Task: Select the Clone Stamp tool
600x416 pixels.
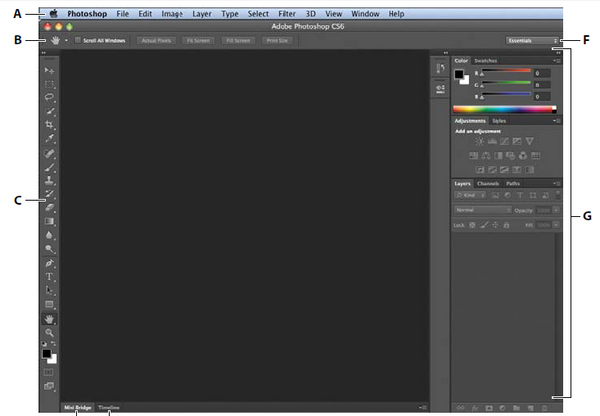Action: 49,180
